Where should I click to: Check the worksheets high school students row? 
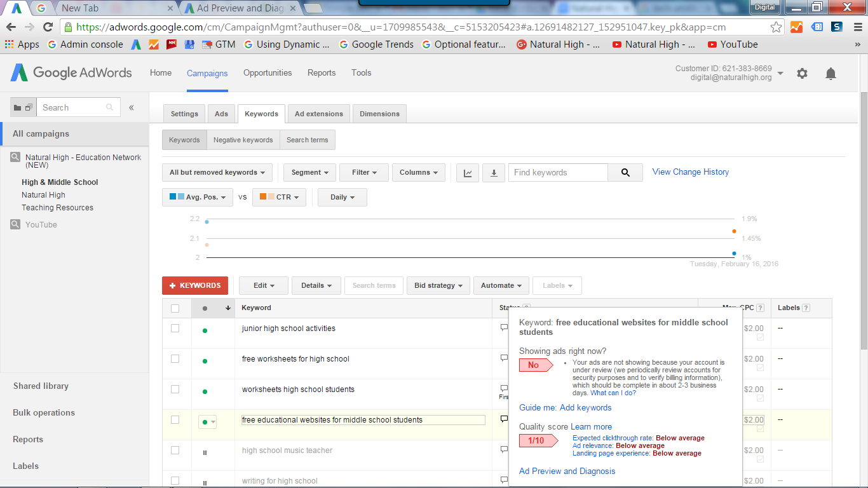pyautogui.click(x=175, y=390)
